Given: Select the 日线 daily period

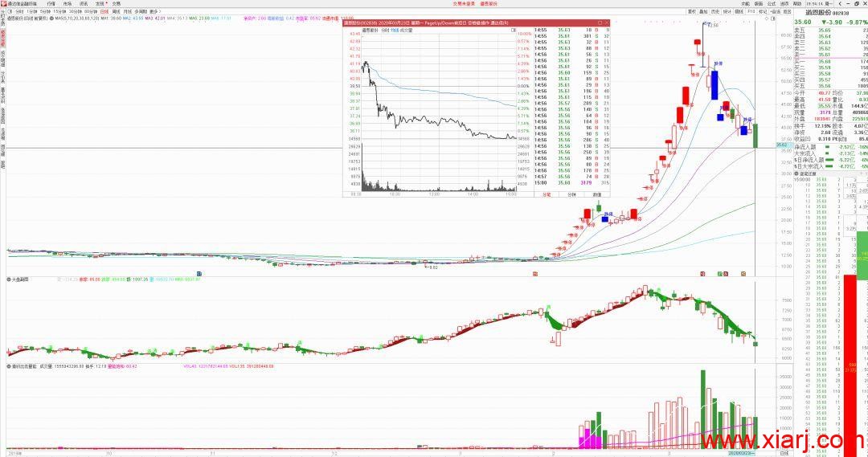Looking at the screenshot, I should [104, 11].
